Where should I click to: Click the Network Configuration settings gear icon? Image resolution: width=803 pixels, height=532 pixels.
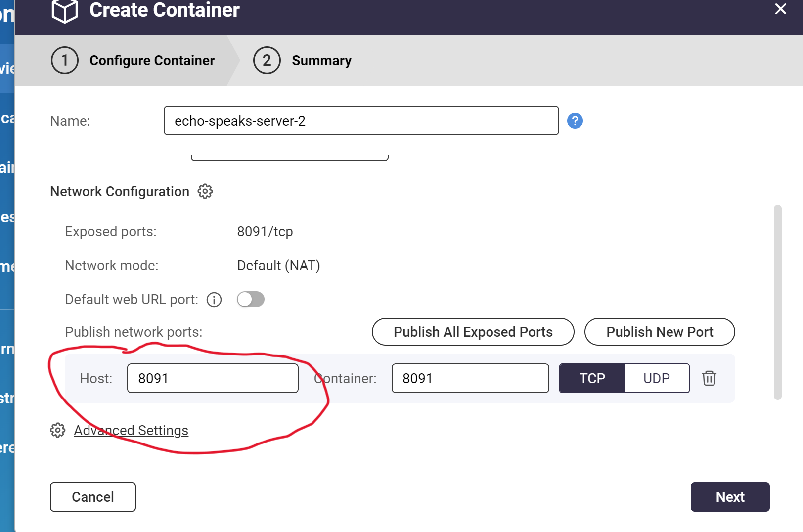point(205,191)
